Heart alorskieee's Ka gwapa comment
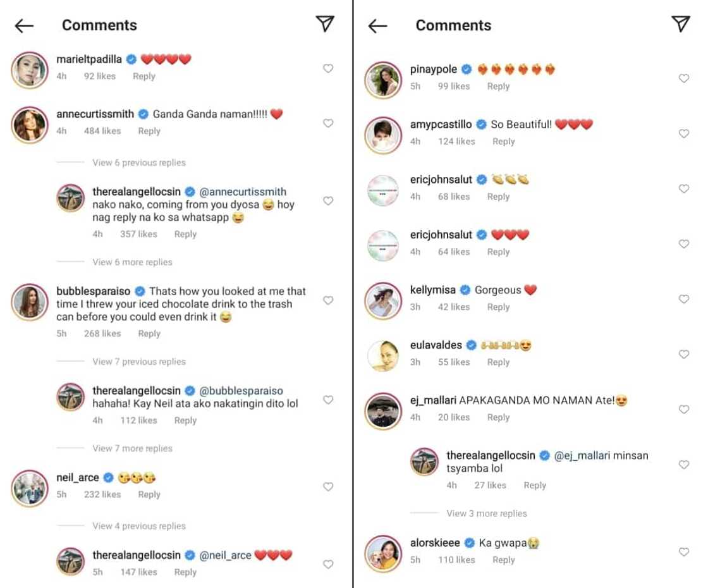Viewport: 708px width, 588px height. [x=683, y=552]
